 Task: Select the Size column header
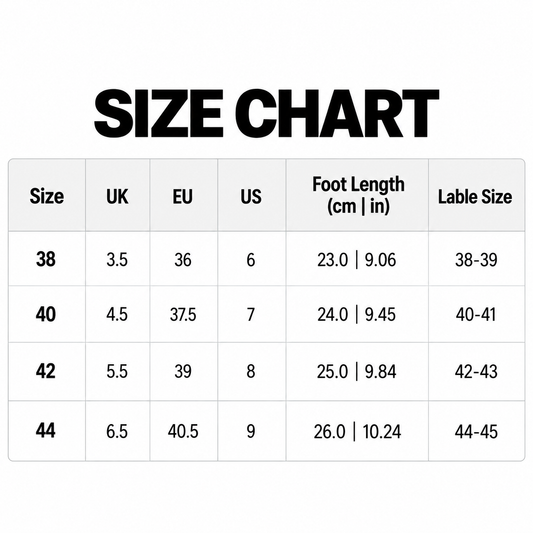pyautogui.click(x=47, y=196)
